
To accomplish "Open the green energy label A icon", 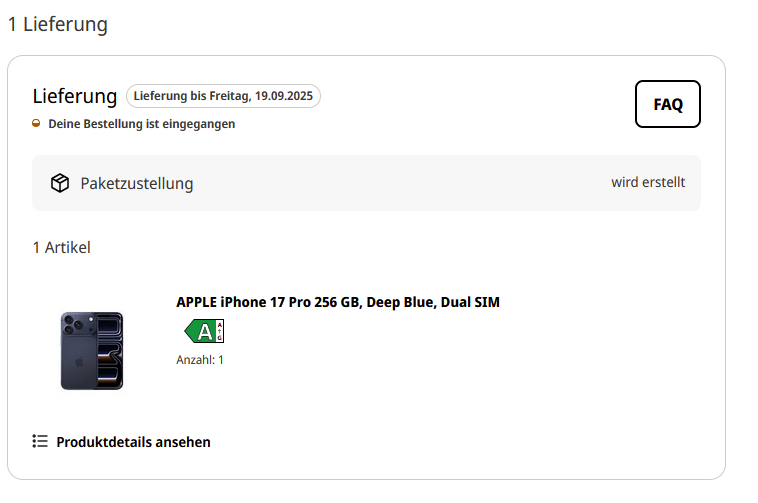I will click(204, 331).
